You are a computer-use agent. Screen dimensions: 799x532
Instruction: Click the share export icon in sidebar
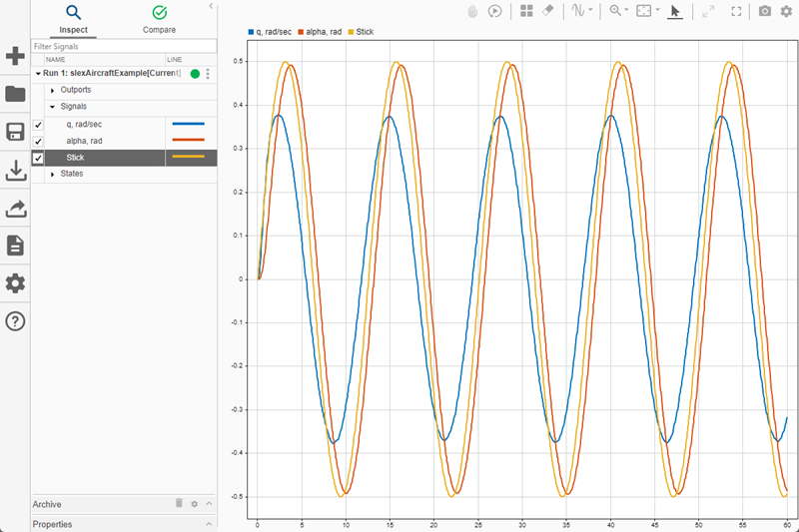pyautogui.click(x=15, y=209)
